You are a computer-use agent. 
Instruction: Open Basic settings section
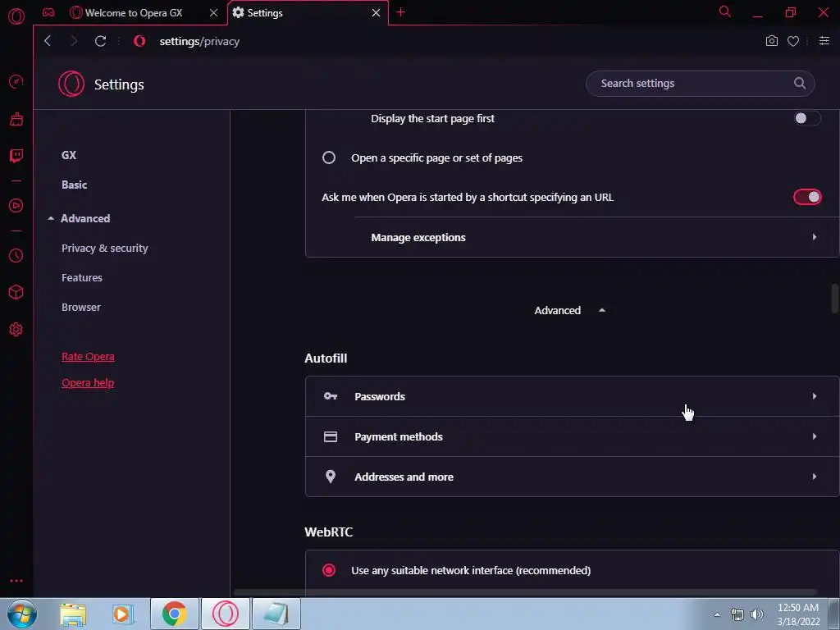click(75, 185)
